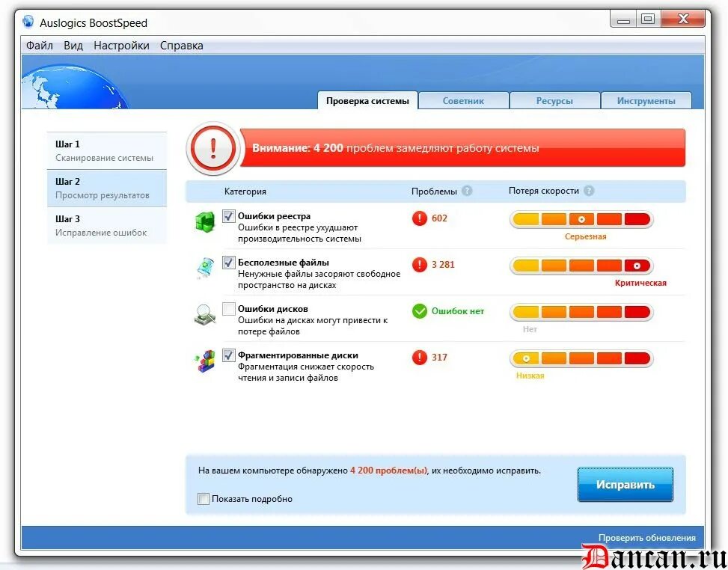The width and height of the screenshot is (728, 570).
Task: Open the Вид menu
Action: pos(73,46)
